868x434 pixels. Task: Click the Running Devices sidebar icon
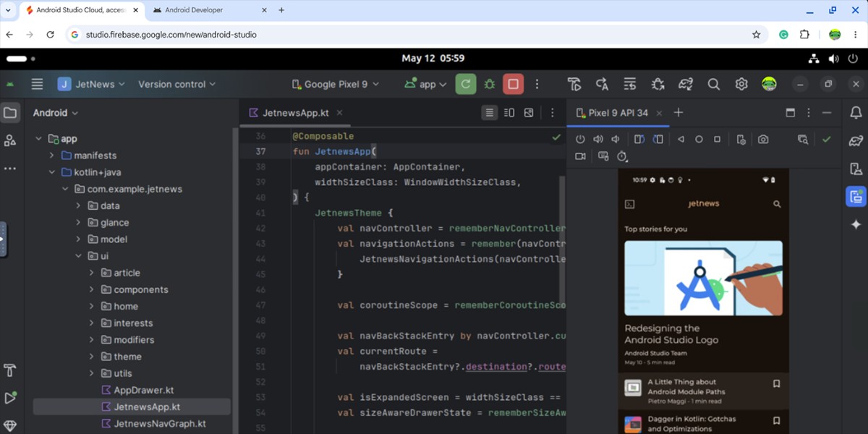point(856,196)
